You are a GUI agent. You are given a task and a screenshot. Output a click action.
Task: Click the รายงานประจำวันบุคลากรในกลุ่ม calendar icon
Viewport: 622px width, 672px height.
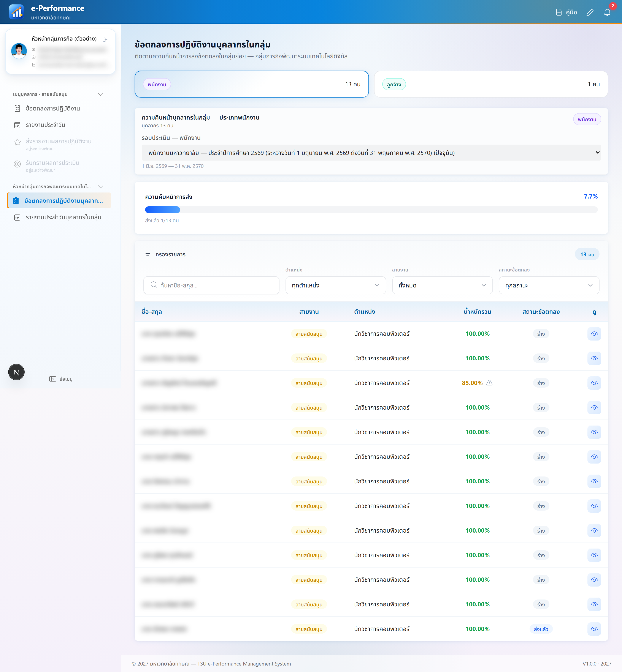pos(17,217)
